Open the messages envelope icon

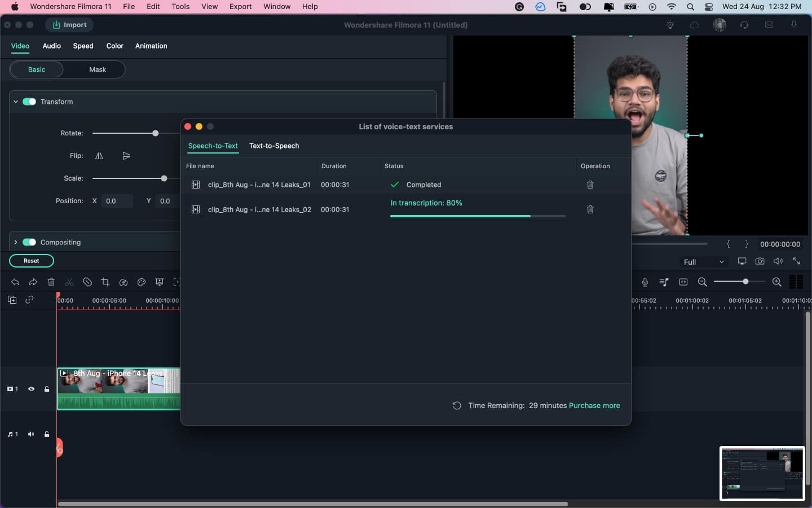click(769, 25)
